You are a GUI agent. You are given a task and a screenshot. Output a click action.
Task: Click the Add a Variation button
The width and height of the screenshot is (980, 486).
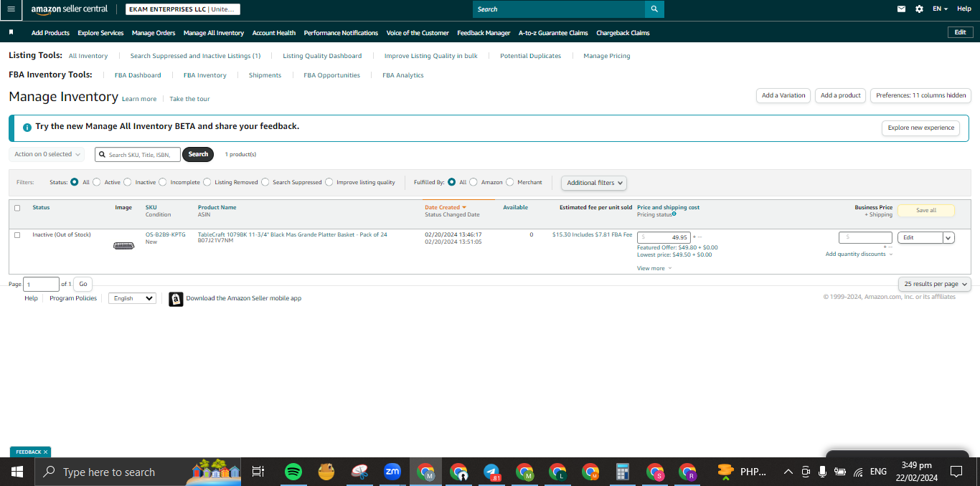click(783, 95)
